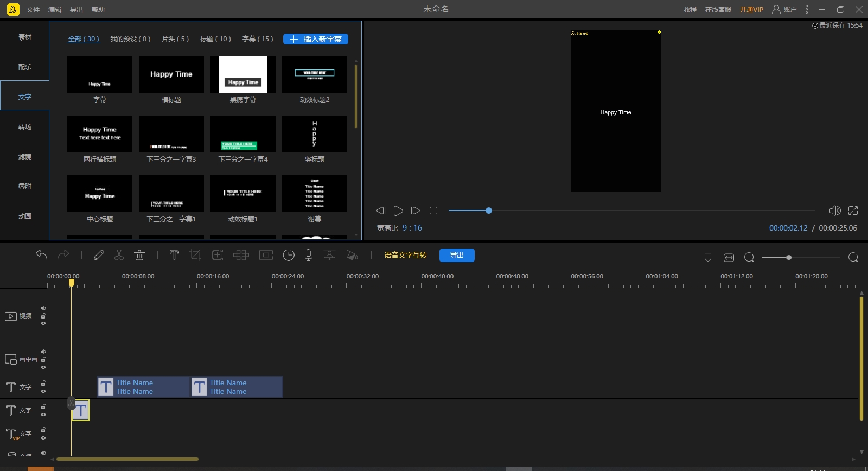Delete the clip with the trash icon
Image resolution: width=868 pixels, height=471 pixels.
[139, 255]
